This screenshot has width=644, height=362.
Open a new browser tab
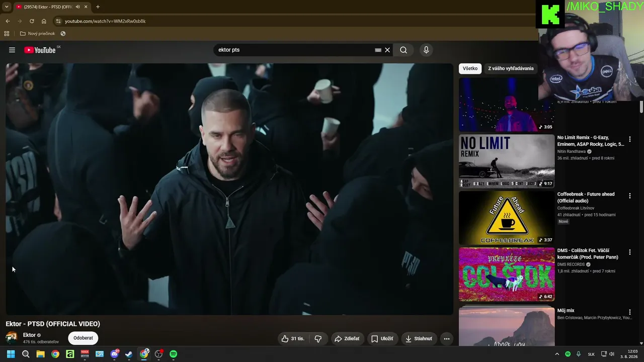pos(98,7)
